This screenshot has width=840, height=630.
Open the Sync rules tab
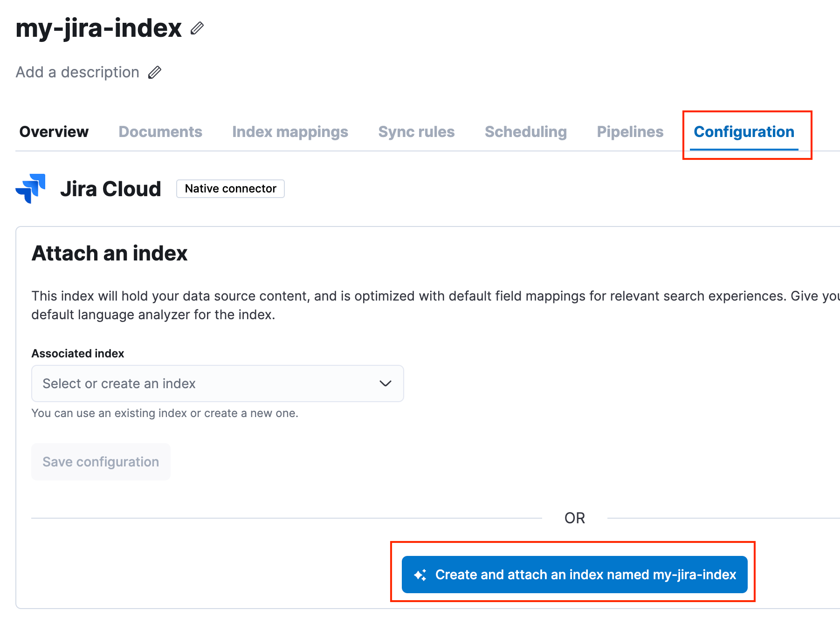416,132
